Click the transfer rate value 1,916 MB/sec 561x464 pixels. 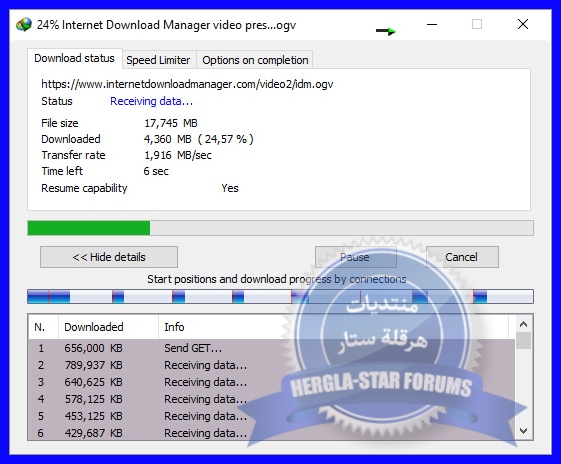click(x=178, y=155)
